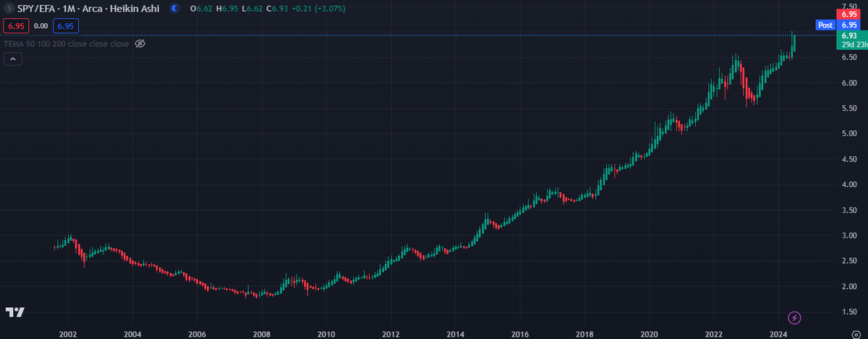Show the hidden TEMA indicator

click(140, 44)
